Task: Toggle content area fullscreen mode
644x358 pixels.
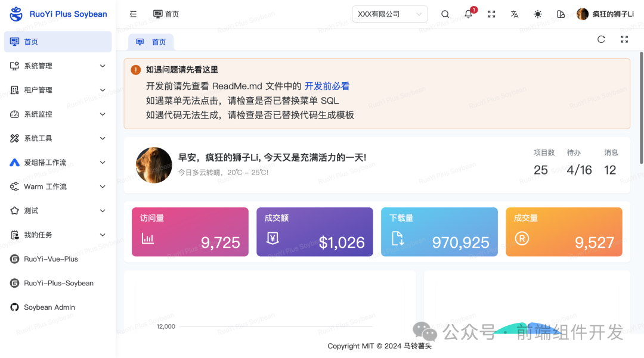Action: [624, 39]
